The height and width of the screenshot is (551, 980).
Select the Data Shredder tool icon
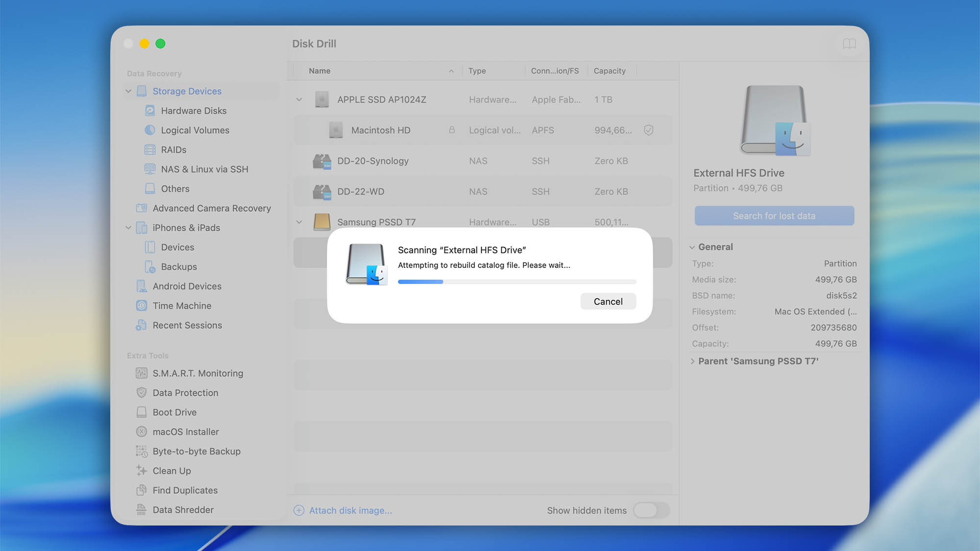(x=141, y=509)
